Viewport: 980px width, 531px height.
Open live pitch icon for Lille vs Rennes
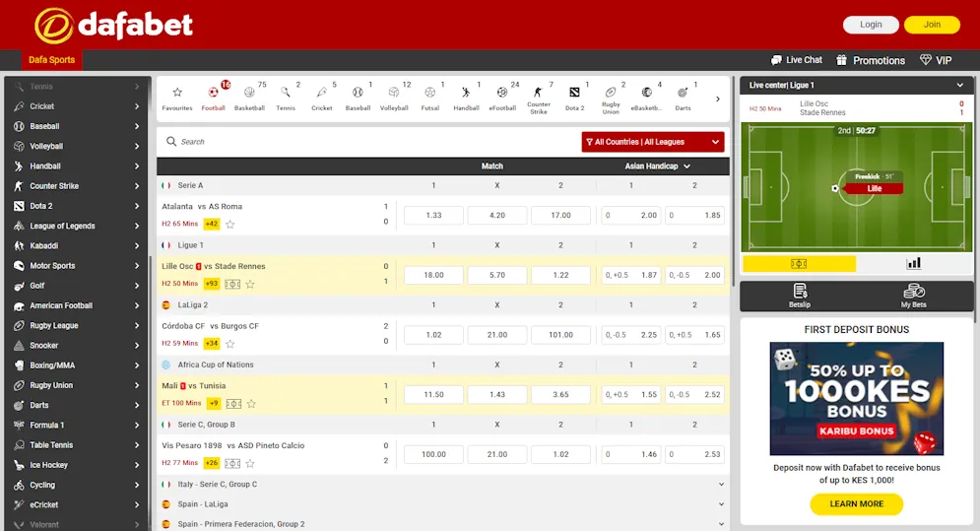[x=232, y=284]
